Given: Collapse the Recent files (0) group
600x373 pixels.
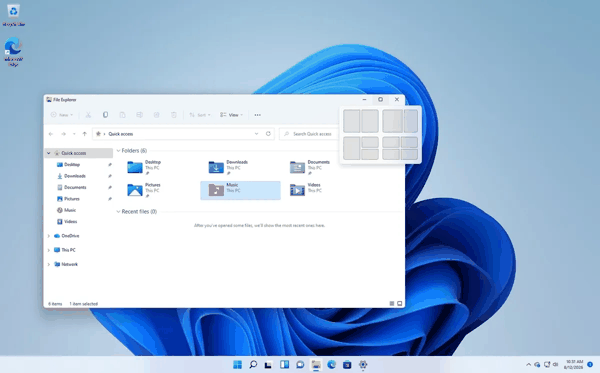Looking at the screenshot, I should (118, 212).
